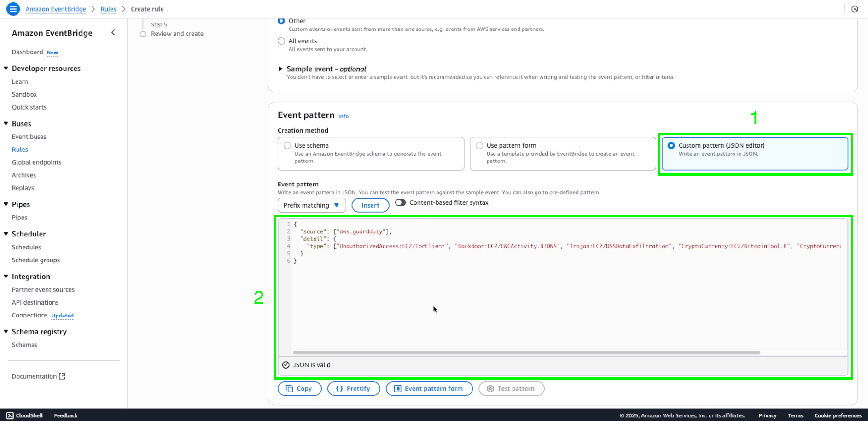Go to Event buses
Image resolution: width=868 pixels, height=421 pixels.
[29, 137]
